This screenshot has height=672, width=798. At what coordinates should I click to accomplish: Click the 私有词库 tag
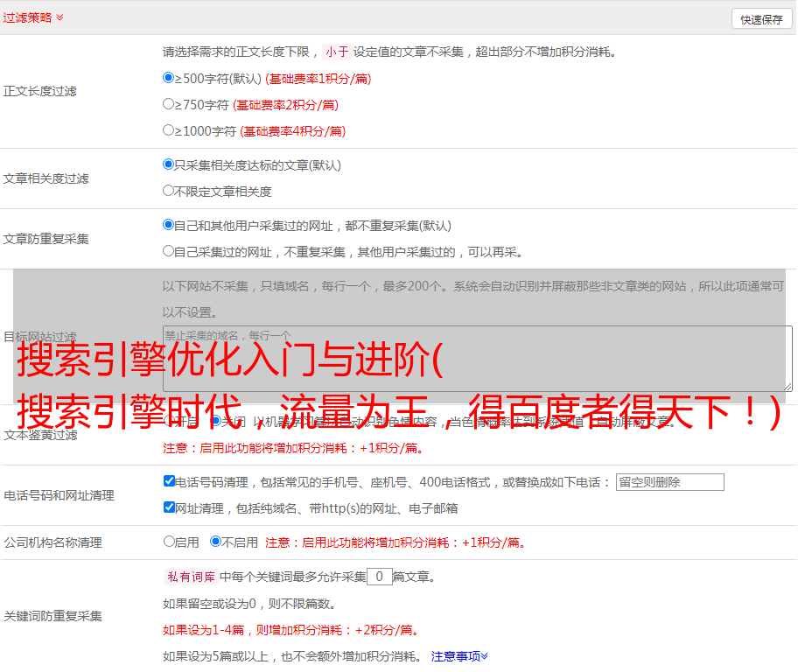coord(191,577)
